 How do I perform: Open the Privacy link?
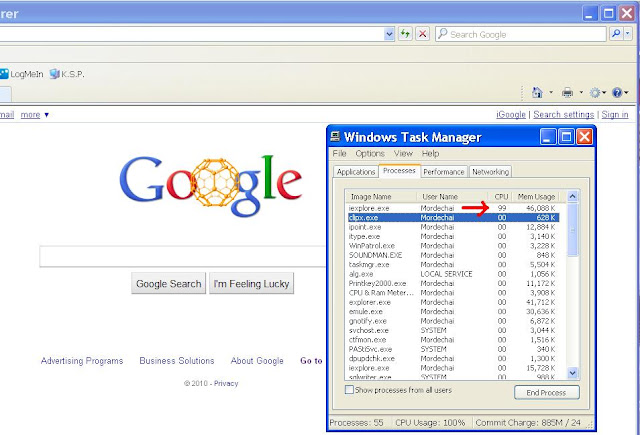pyautogui.click(x=226, y=383)
